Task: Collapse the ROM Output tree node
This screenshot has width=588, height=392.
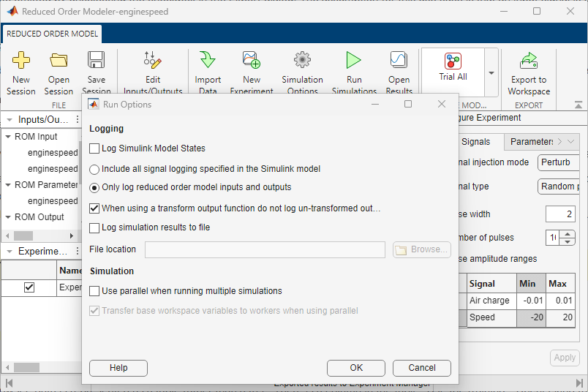Action: tap(8, 217)
